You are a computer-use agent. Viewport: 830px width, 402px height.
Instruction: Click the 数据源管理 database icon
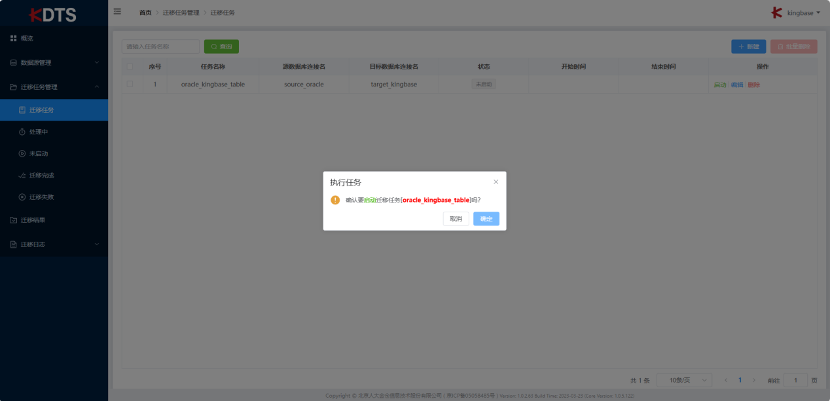[14, 62]
